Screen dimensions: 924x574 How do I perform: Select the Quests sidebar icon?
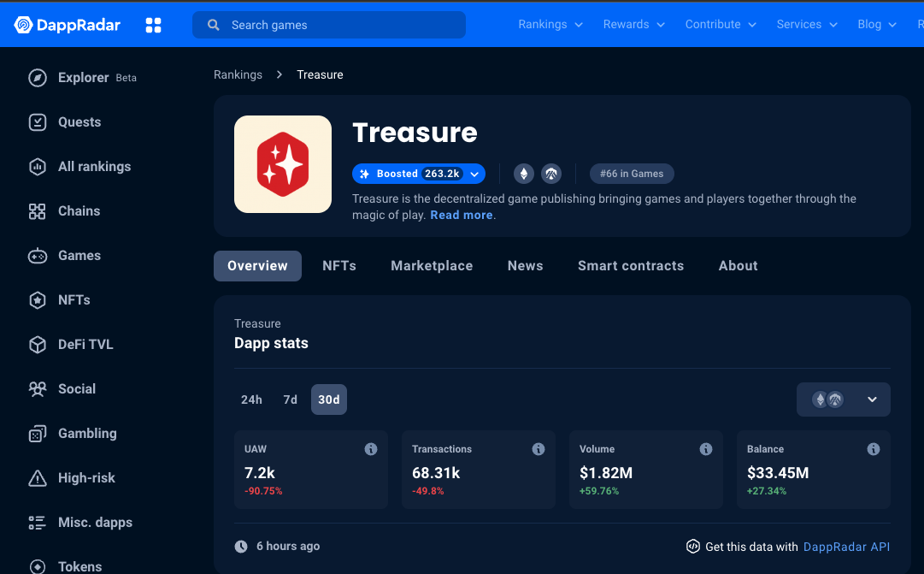[38, 121]
